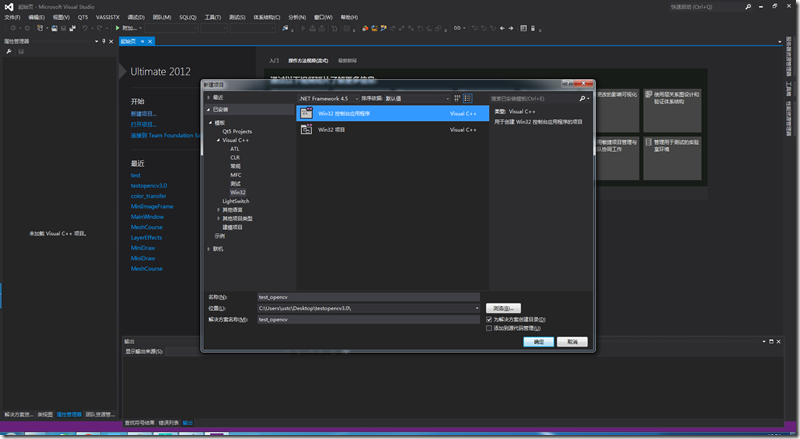This screenshot has width=800, height=439.
Task: Click 打开项目... link on start page
Action: [143, 125]
